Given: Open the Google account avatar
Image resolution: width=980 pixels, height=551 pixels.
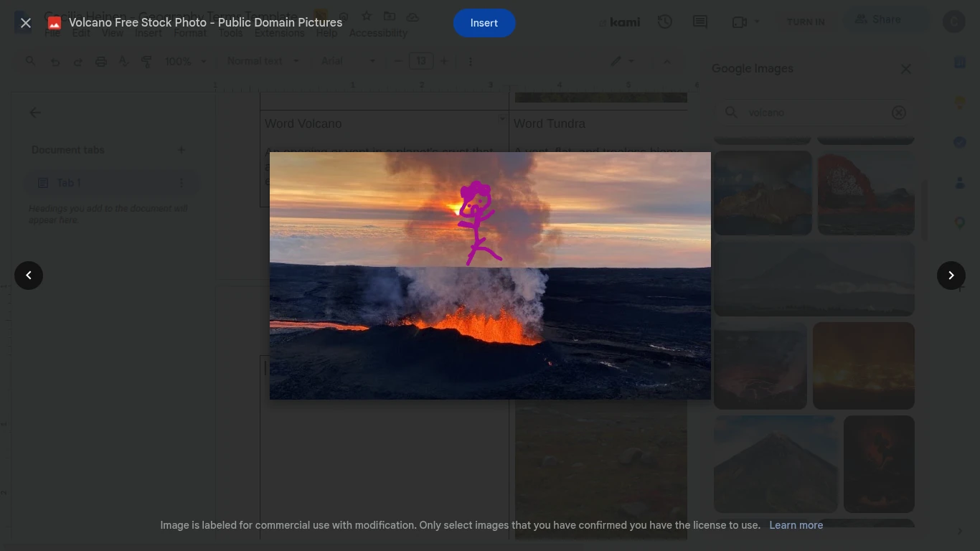Looking at the screenshot, I should point(954,22).
